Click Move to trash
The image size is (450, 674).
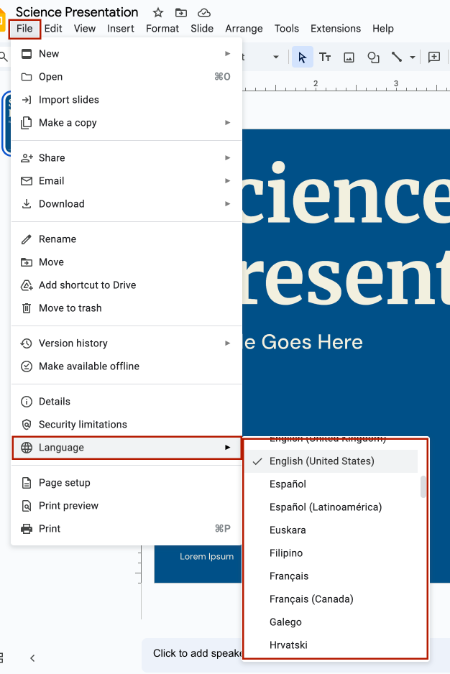pyautogui.click(x=126, y=308)
